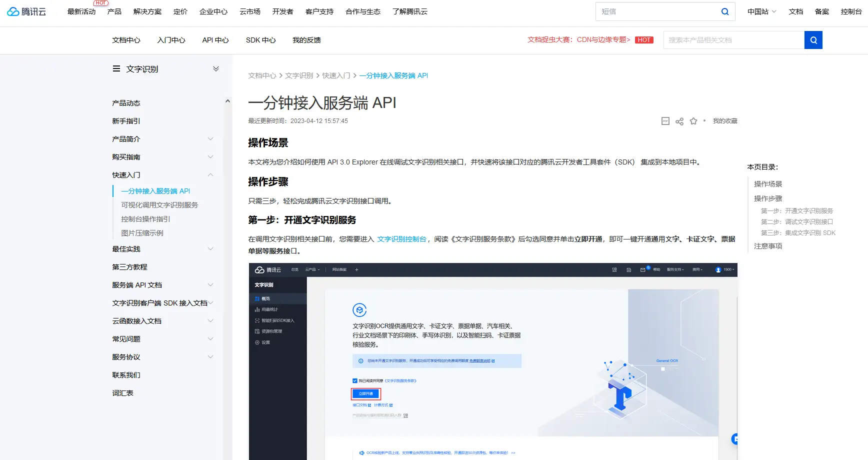
Task: Collapse sidebar with the double-chevron toggle
Action: (x=216, y=68)
